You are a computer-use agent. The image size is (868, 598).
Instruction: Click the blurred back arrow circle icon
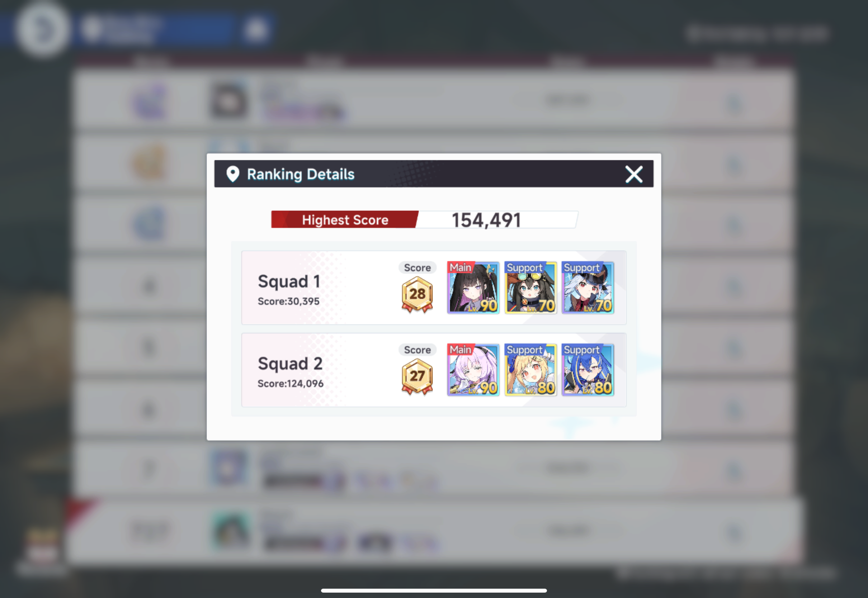(x=42, y=29)
